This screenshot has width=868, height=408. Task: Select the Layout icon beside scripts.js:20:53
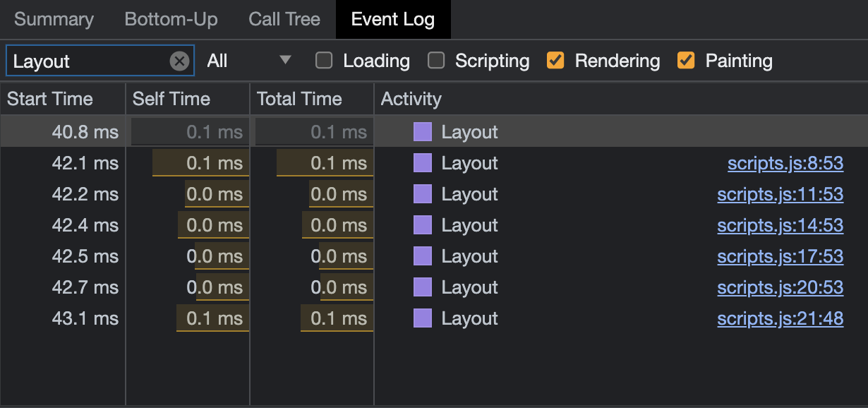(x=421, y=287)
